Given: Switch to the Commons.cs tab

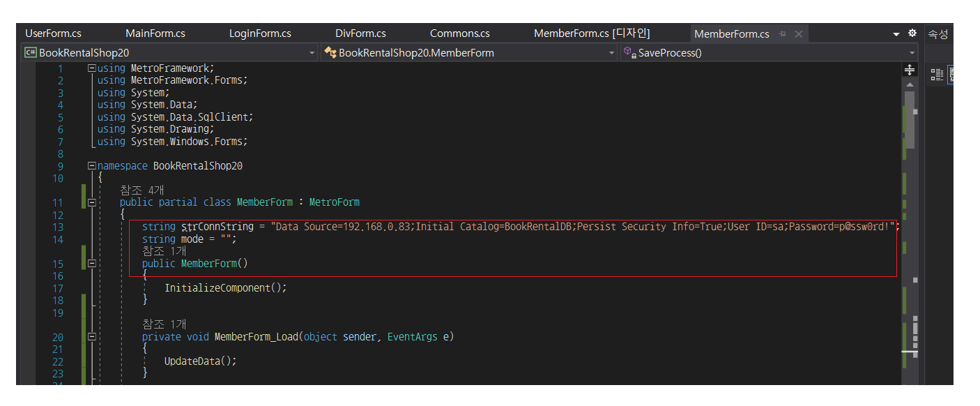Looking at the screenshot, I should (x=460, y=33).
